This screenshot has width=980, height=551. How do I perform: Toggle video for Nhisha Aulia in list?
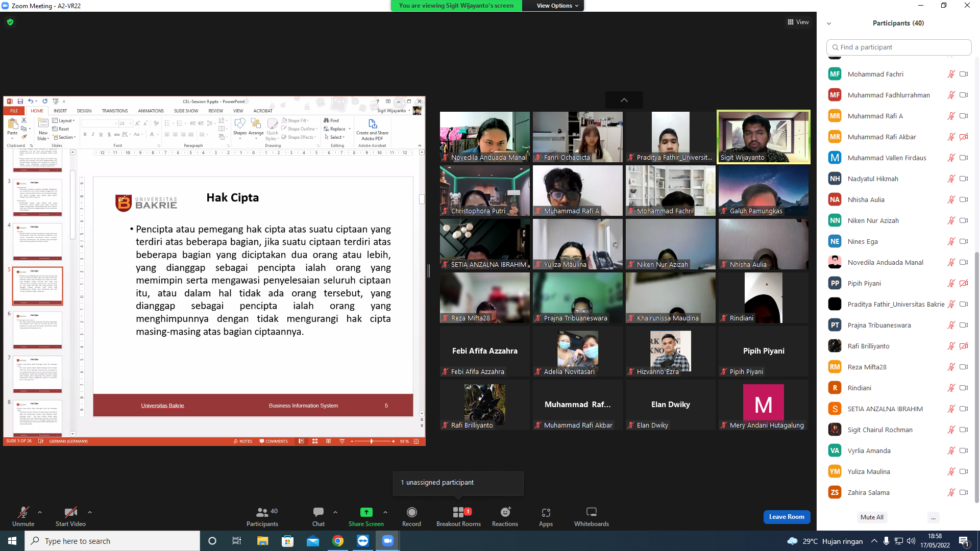pos(964,199)
